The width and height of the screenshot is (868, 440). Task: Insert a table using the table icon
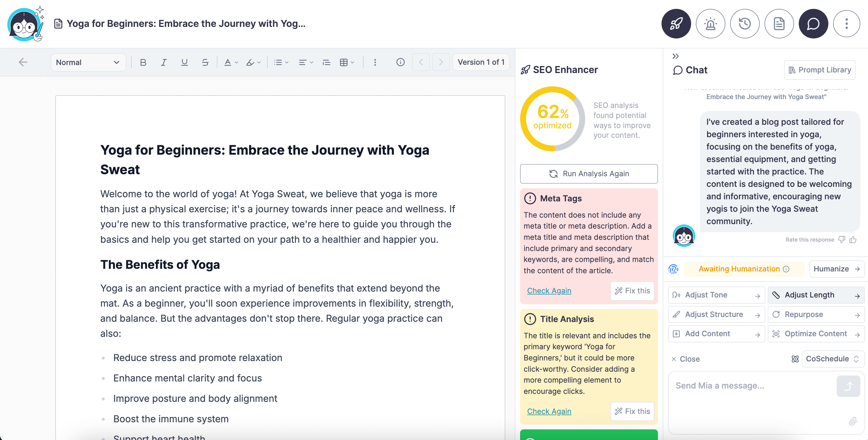click(x=345, y=62)
